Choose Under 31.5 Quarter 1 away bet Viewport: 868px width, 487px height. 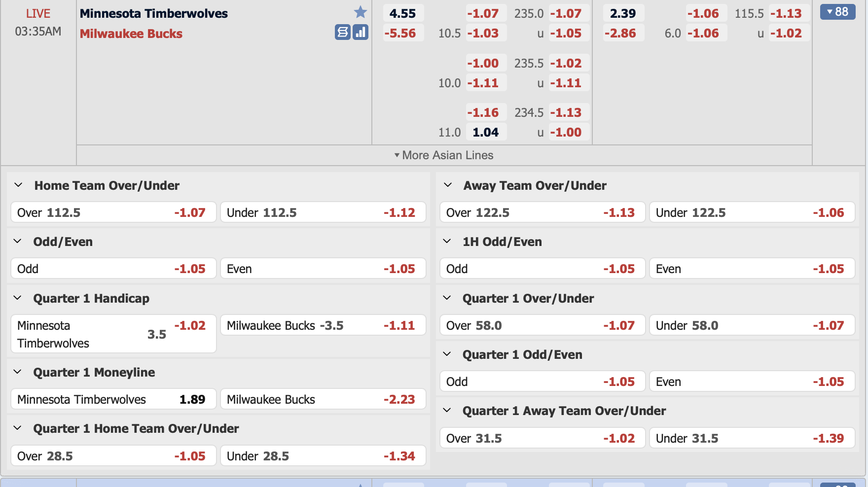[752, 438]
